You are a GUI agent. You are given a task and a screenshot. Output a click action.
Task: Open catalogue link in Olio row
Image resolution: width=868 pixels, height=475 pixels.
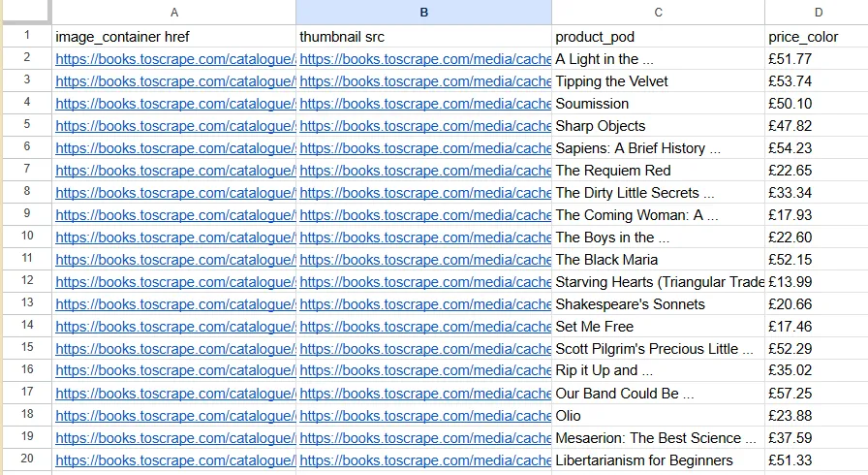(175, 416)
